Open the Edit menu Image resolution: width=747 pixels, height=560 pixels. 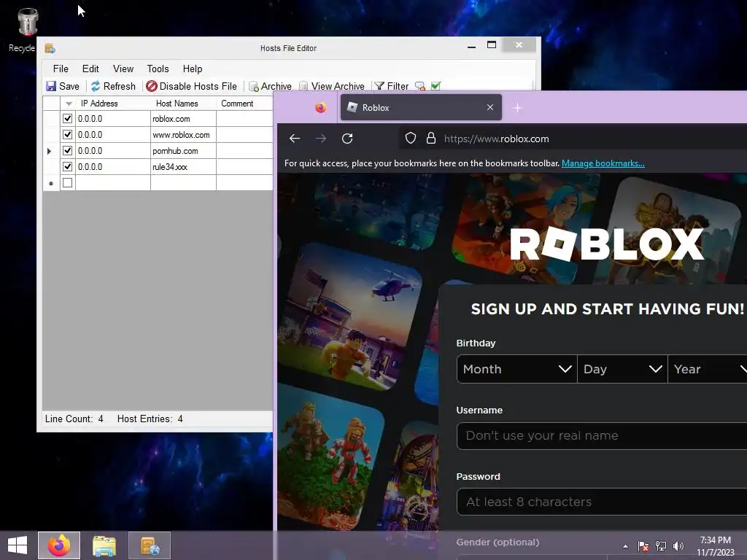click(x=90, y=69)
